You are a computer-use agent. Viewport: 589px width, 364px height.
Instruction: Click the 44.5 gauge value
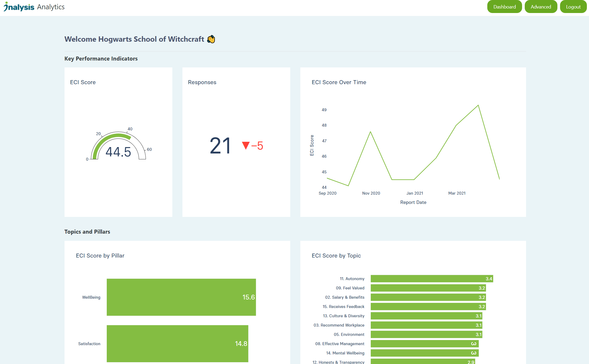(118, 152)
